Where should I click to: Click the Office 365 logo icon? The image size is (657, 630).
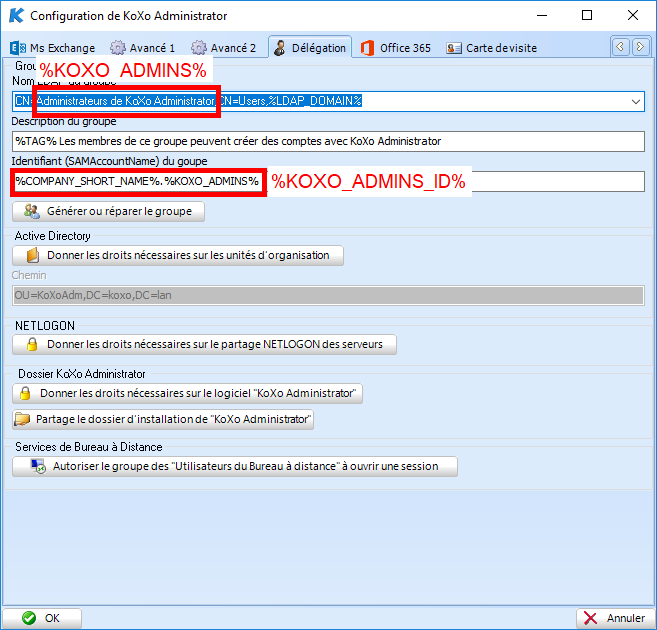coord(367,48)
